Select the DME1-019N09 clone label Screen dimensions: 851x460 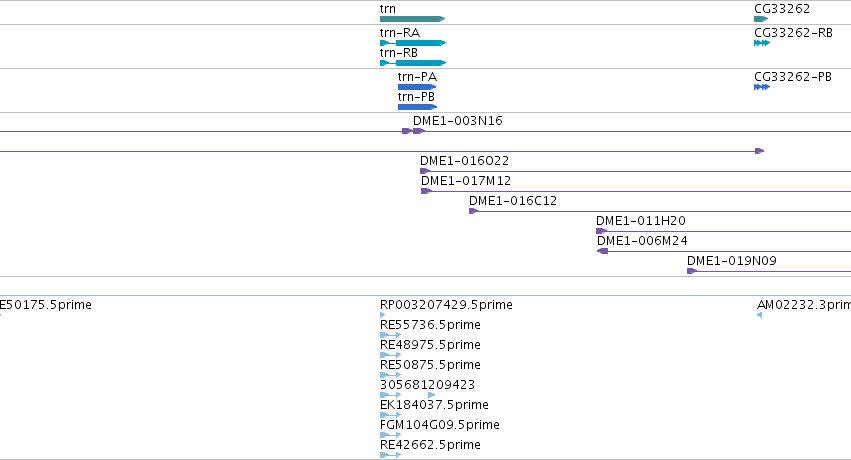click(732, 260)
